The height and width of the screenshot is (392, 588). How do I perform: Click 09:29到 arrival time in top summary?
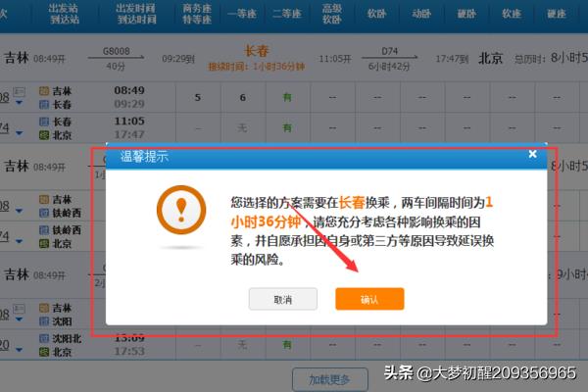(x=178, y=59)
